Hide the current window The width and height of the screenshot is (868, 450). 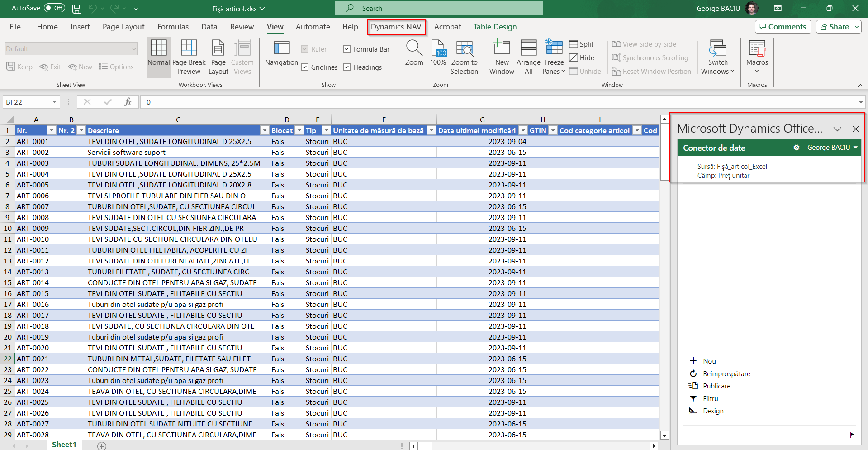(582, 57)
